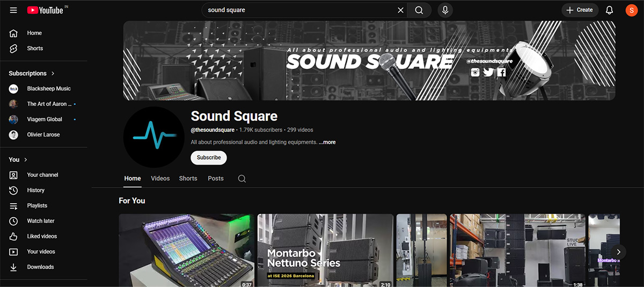This screenshot has height=287, width=644.
Task: Click the Home sidebar icon
Action: [x=14, y=33]
